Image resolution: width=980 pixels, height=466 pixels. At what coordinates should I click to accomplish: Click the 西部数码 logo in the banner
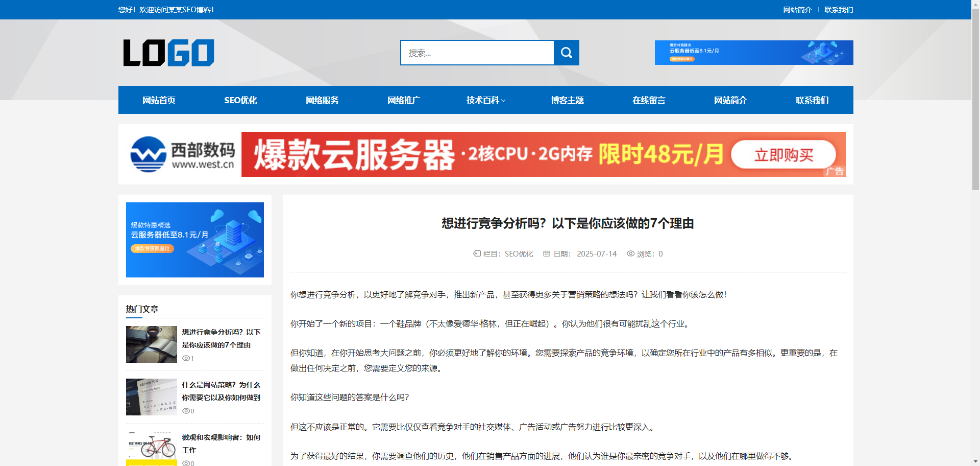coord(183,154)
